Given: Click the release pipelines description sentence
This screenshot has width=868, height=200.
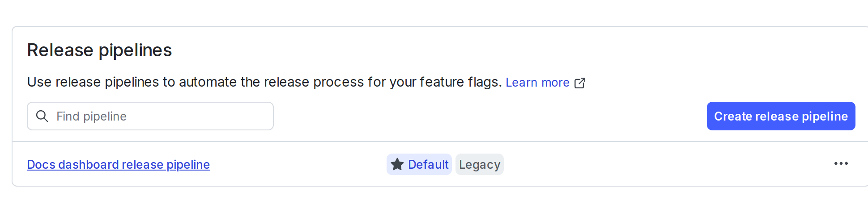Looking at the screenshot, I should [264, 82].
